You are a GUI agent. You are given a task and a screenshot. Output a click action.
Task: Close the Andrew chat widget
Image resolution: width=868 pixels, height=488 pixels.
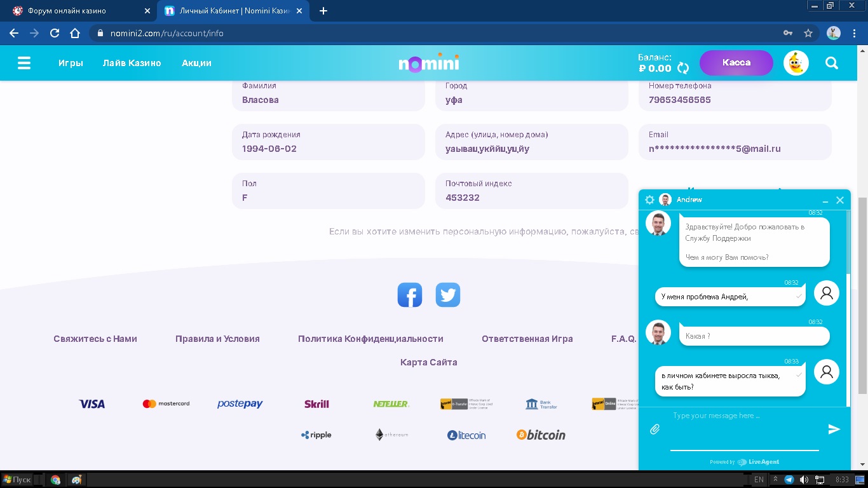point(840,200)
